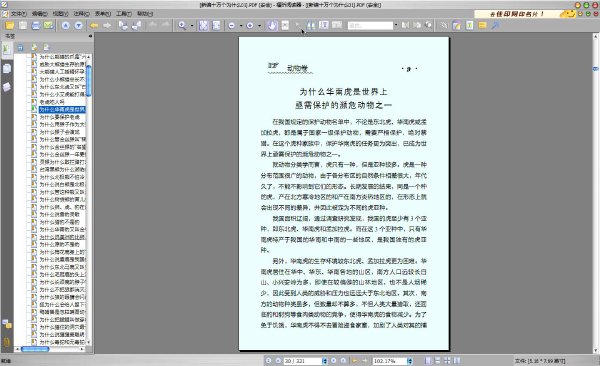Click the horizontal scrollbar thumb of bookmarks panel
Screen dimensions: 600x366
pyautogui.click(x=35, y=349)
